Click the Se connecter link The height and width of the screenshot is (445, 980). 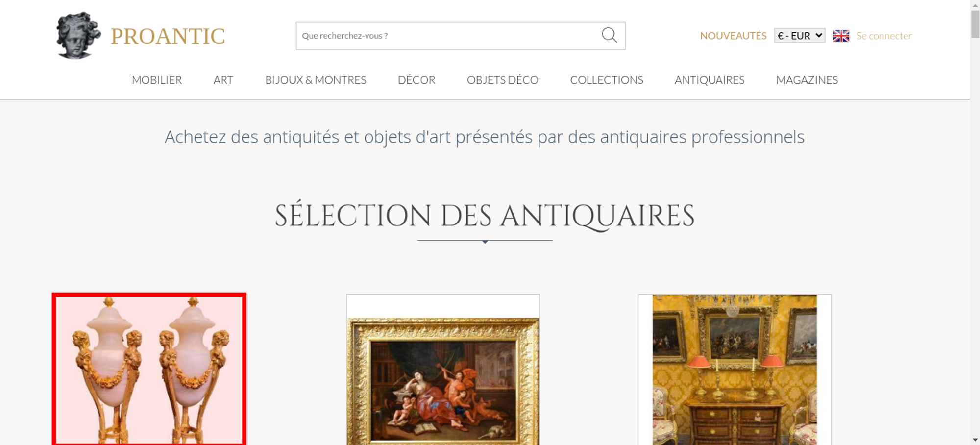(x=884, y=36)
